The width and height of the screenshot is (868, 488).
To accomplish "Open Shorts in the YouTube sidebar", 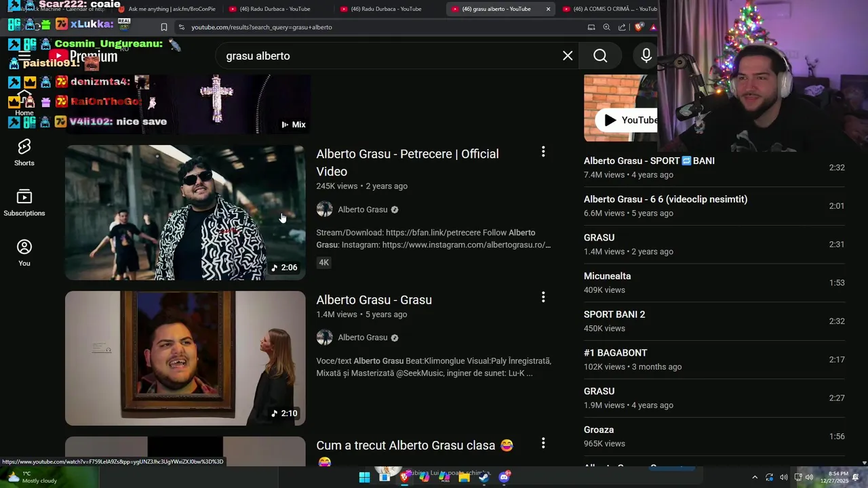I will (x=24, y=153).
